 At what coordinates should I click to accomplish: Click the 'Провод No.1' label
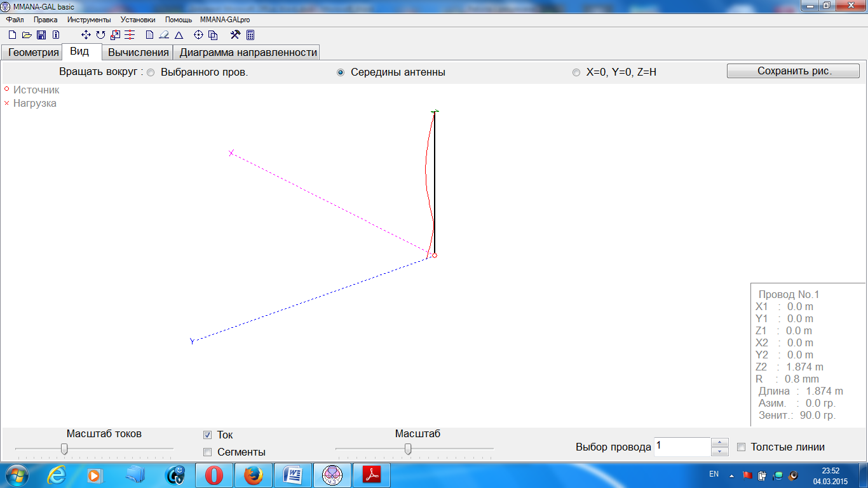pos(789,295)
